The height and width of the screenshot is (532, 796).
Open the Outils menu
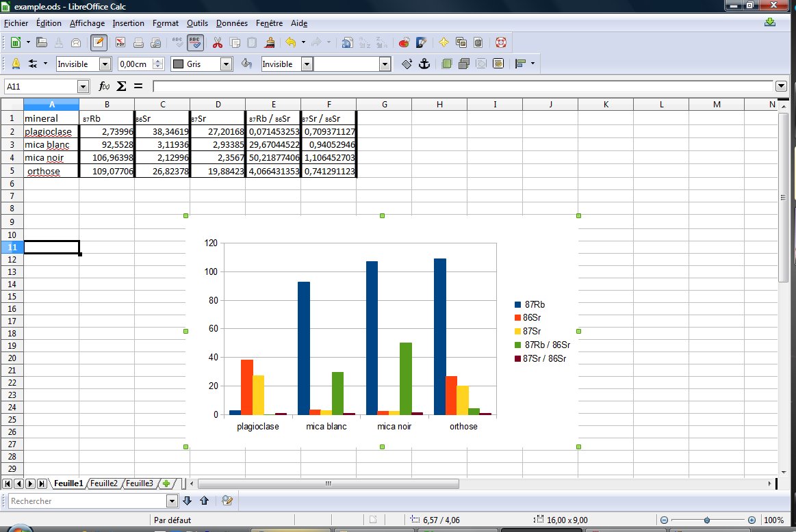point(198,23)
